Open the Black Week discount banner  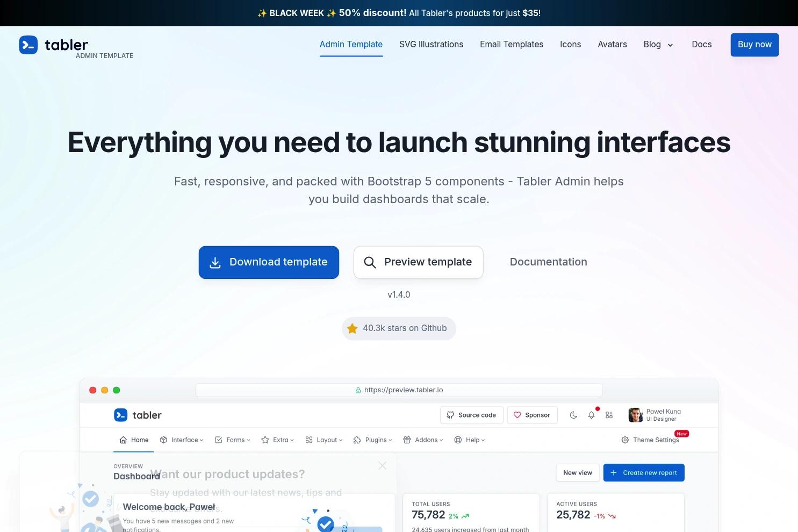tap(399, 13)
